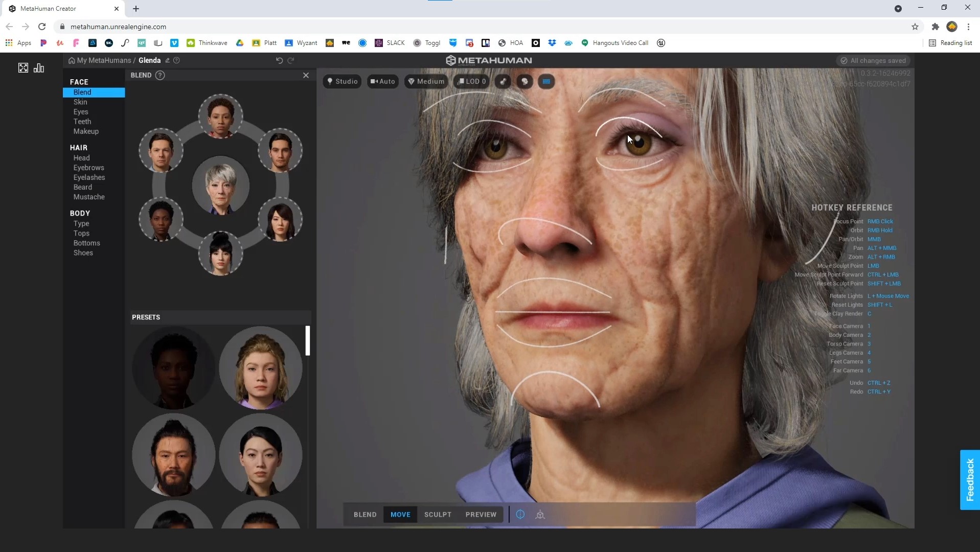Image resolution: width=980 pixels, height=552 pixels.
Task: Open Dropbox bookmark icon
Action: 552,43
